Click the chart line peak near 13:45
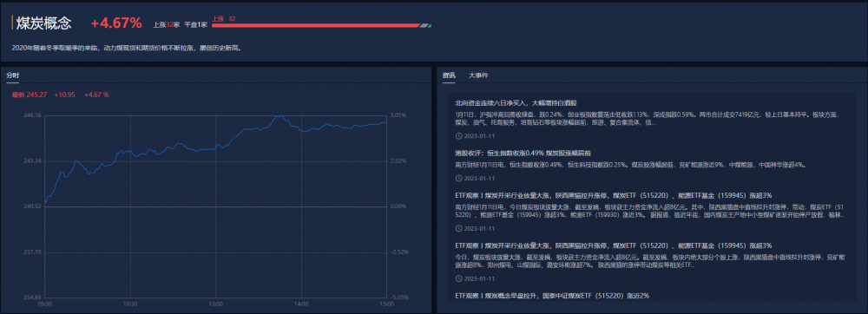Screen dimensions: 868x314 [x=281, y=116]
